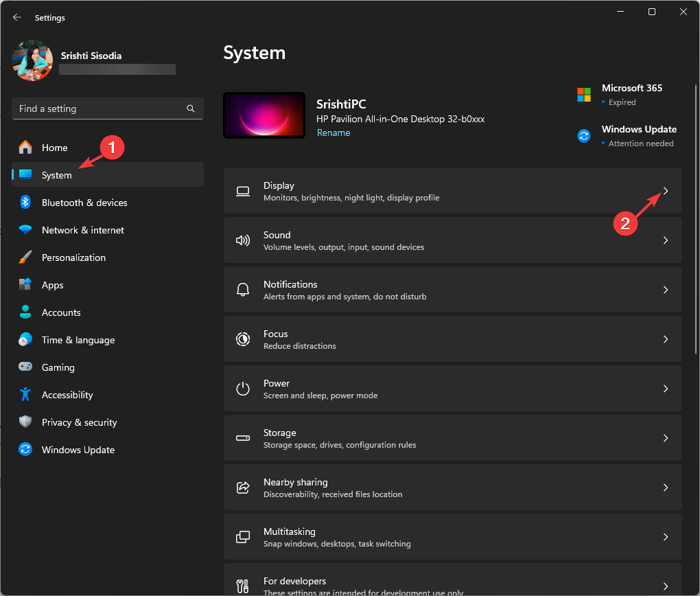700x596 pixels.
Task: Expand the Multitasking row chevron
Action: (666, 537)
